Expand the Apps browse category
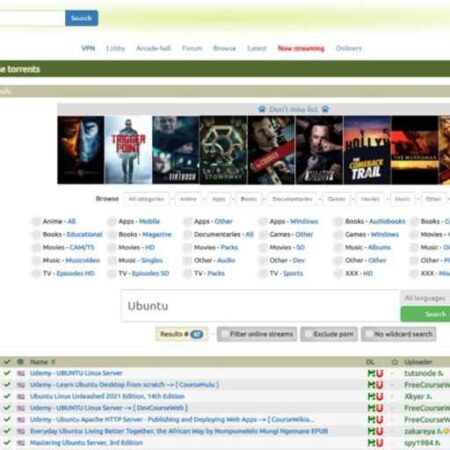 [x=218, y=199]
